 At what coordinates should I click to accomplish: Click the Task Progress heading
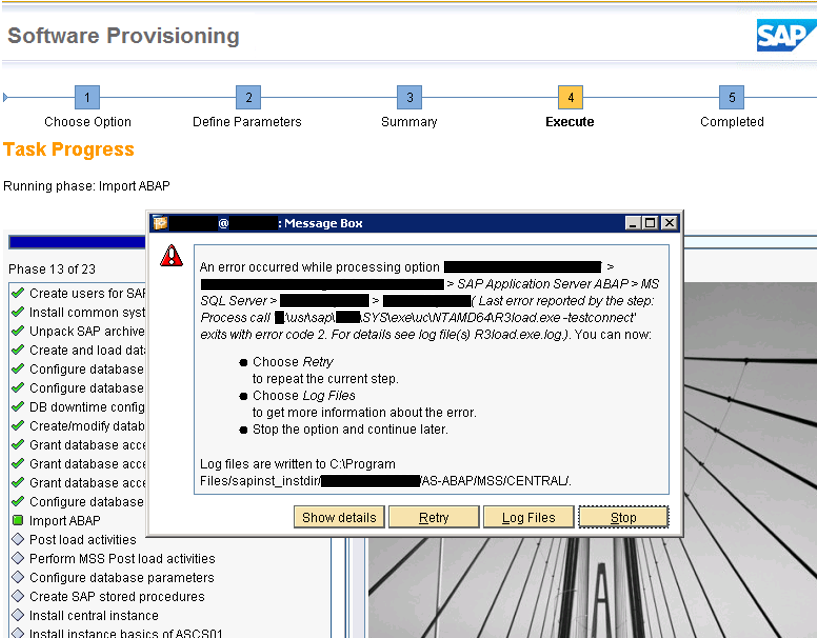(69, 150)
